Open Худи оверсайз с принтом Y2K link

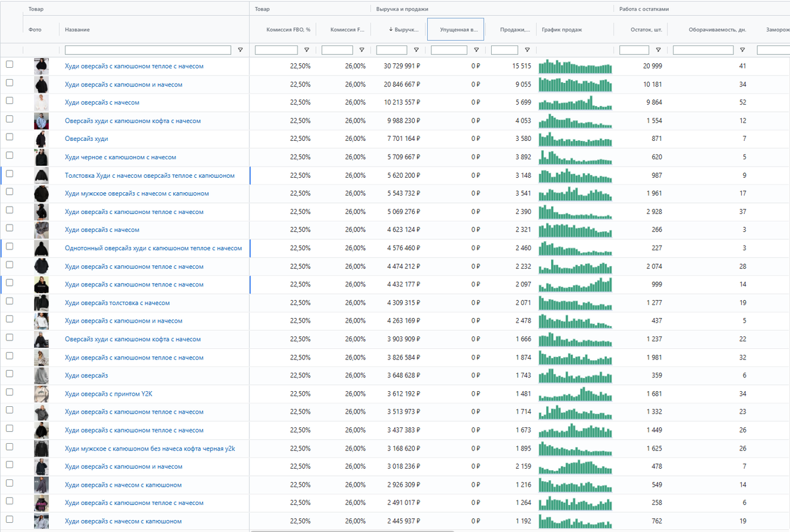[x=109, y=394]
